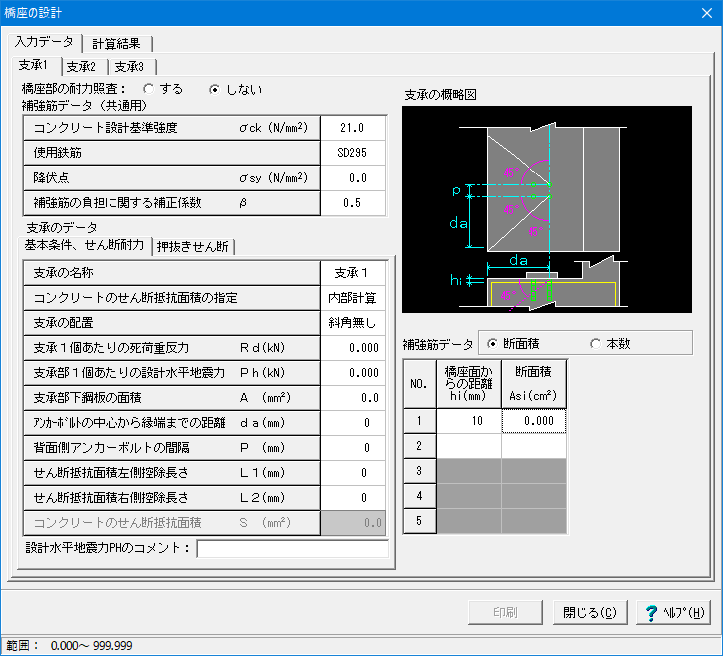Click the 設計水平地震力PHのコメント text field
This screenshot has width=723, height=656.
292,549
